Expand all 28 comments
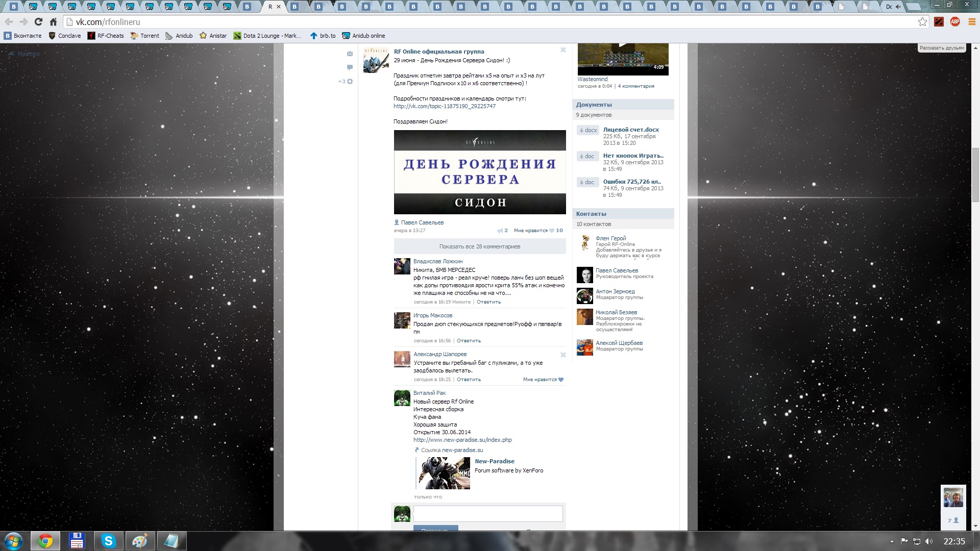 480,246
